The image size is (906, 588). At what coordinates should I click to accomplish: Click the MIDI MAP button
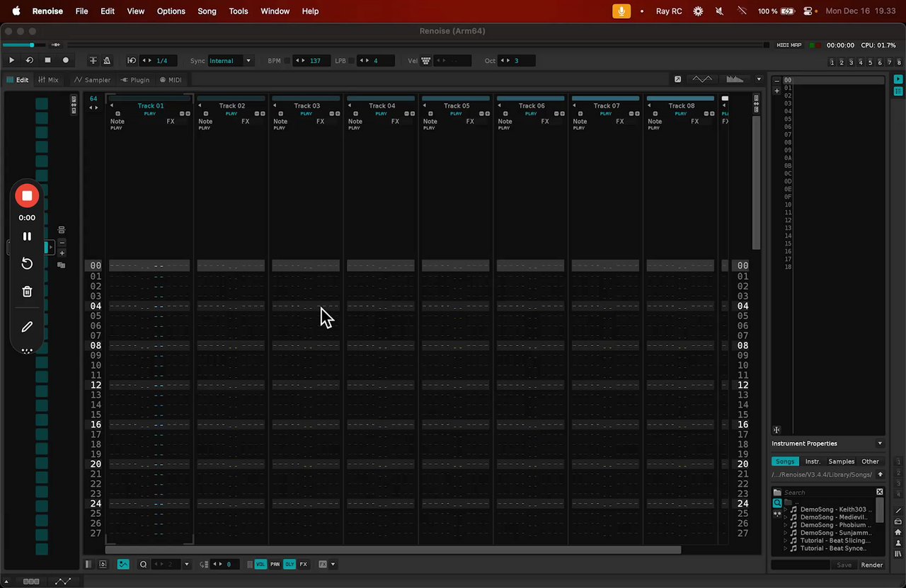(789, 45)
